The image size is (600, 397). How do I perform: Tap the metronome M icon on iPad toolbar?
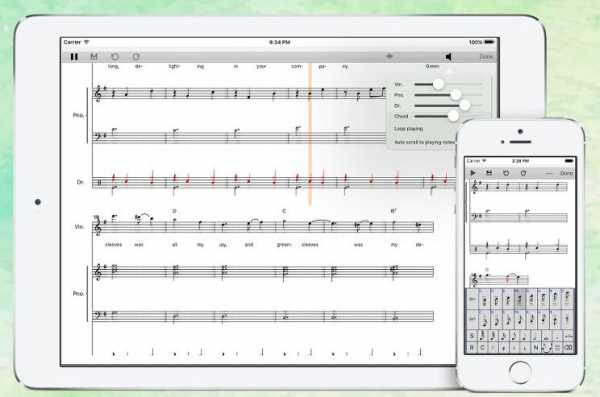[94, 57]
